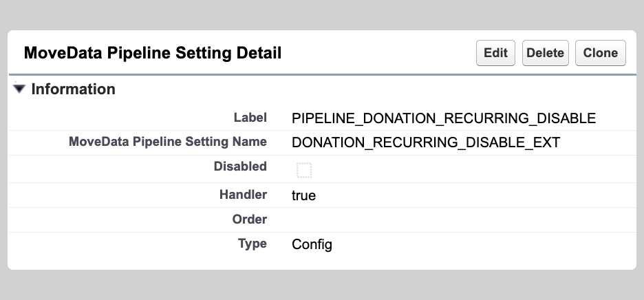Click the 'MoveData Pipeline Setting Name' field label
Image resolution: width=644 pixels, height=300 pixels.
(167, 142)
